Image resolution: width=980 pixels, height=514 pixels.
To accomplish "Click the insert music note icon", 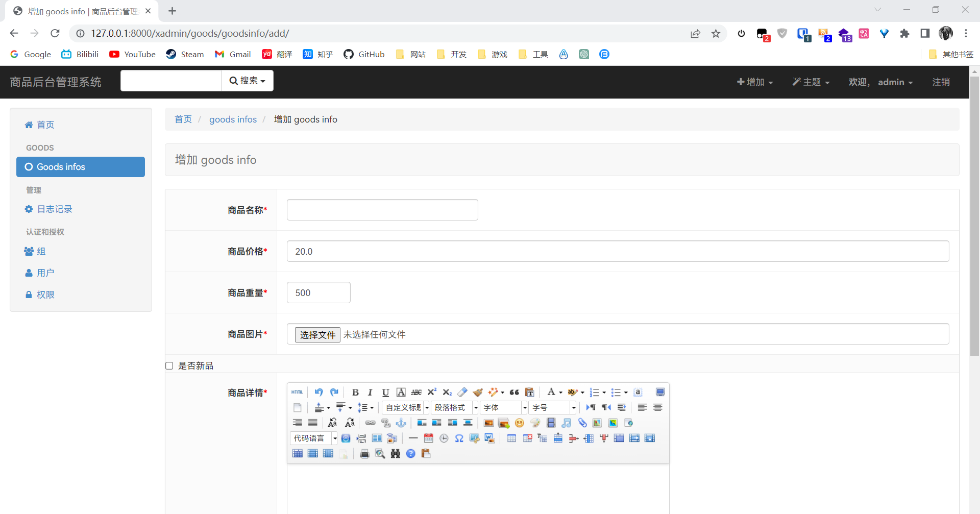I will (566, 423).
